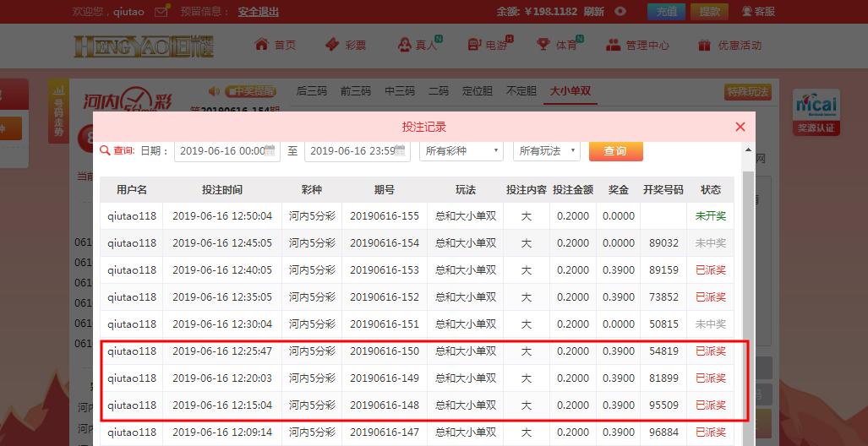Switch to the 后三码 tab
The image size is (868, 446).
[311, 91]
